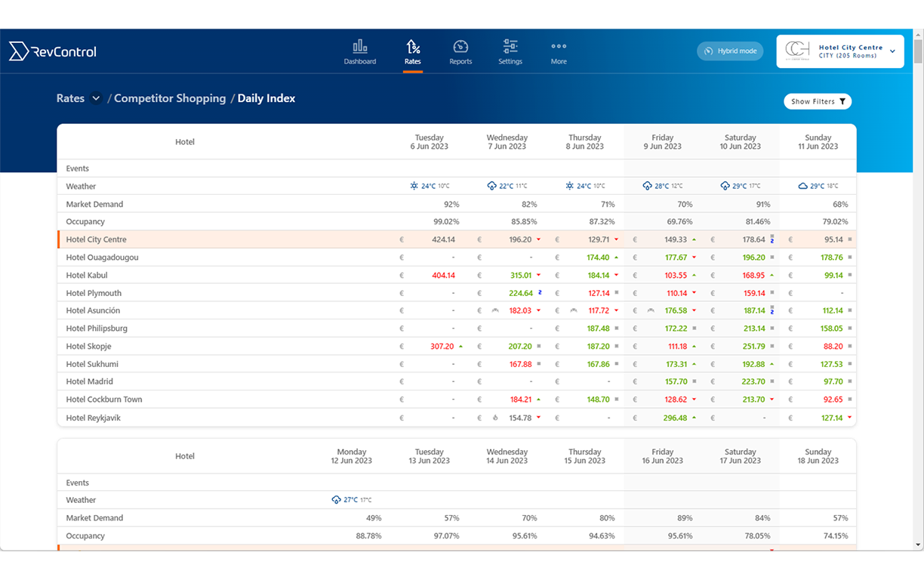Click the Dashboard bar-chart icon

point(360,45)
